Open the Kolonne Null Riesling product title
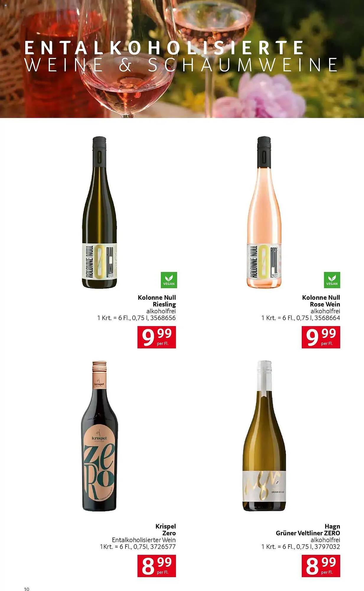 click(x=157, y=301)
